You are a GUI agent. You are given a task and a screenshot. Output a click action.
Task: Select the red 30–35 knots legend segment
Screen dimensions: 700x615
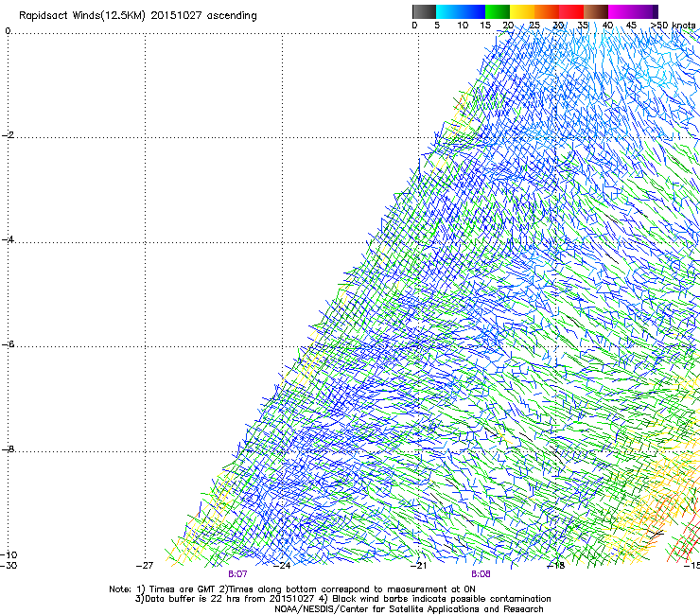pos(571,11)
